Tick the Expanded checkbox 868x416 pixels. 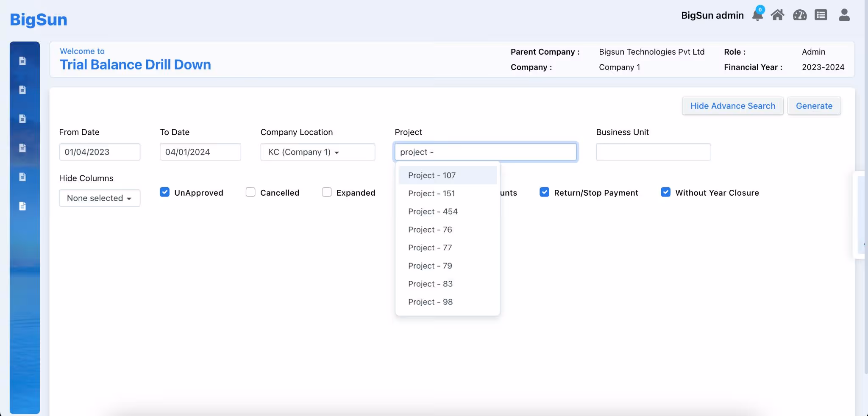coord(327,192)
